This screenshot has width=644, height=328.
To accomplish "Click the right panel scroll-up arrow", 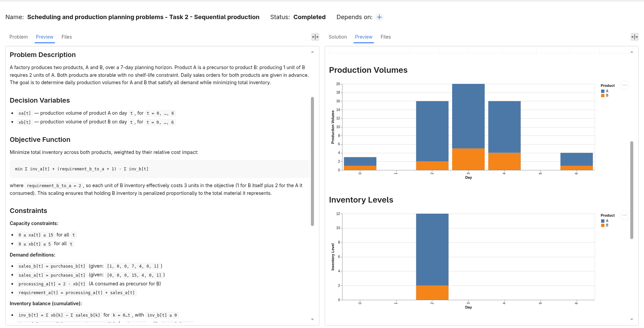I will [x=632, y=52].
